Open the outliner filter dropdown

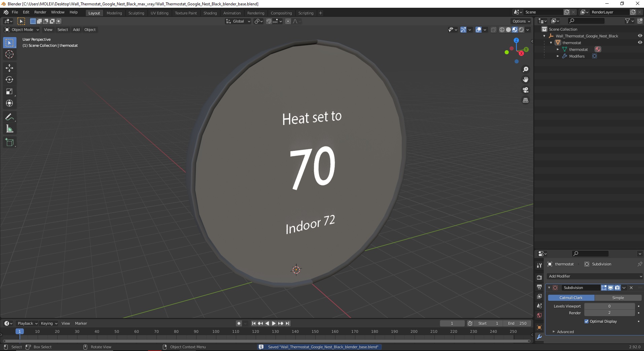click(x=629, y=21)
